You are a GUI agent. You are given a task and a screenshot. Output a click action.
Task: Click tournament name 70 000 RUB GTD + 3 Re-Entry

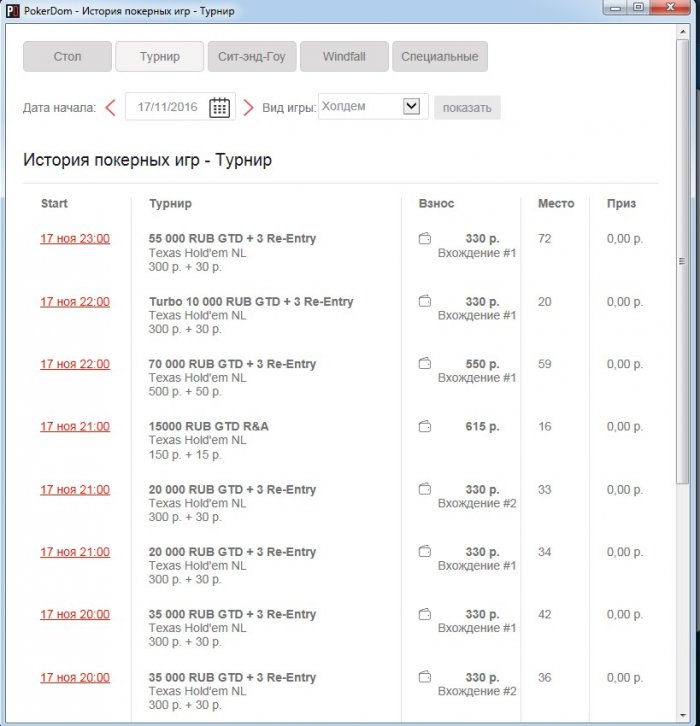tap(232, 364)
